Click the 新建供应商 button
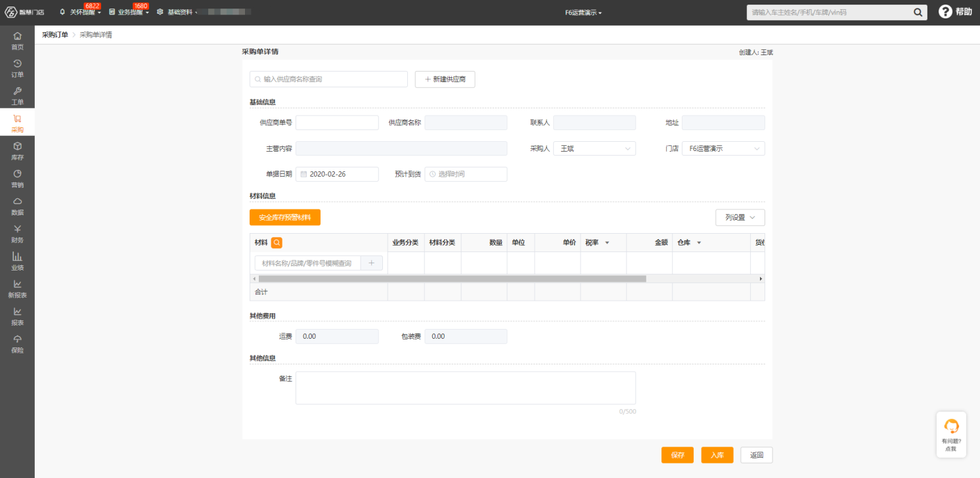The width and height of the screenshot is (980, 478). 445,79
